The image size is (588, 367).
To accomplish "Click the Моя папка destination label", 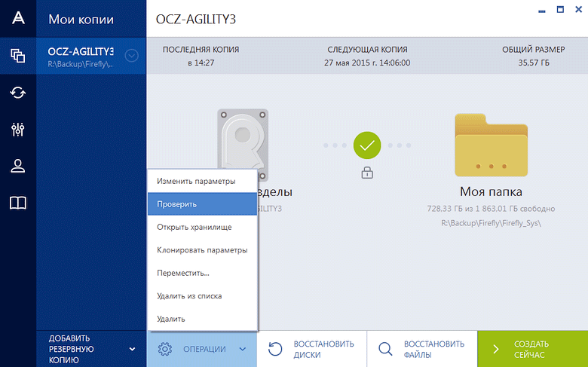I will 491,191.
